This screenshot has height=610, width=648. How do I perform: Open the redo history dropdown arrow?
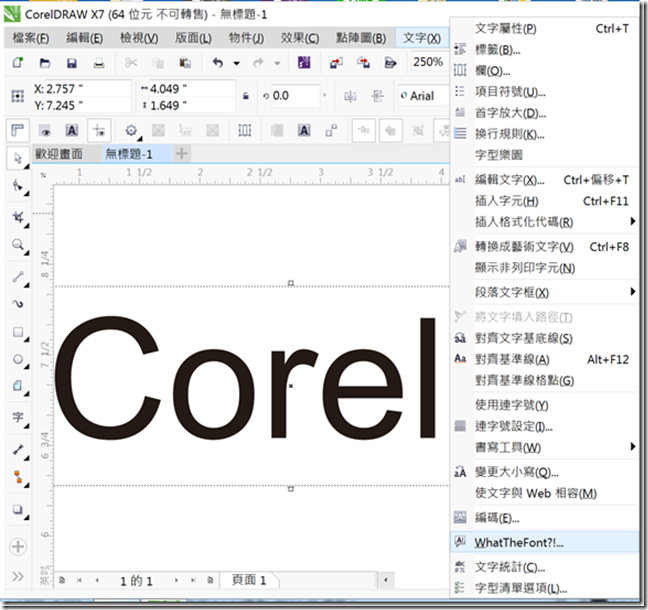point(277,63)
